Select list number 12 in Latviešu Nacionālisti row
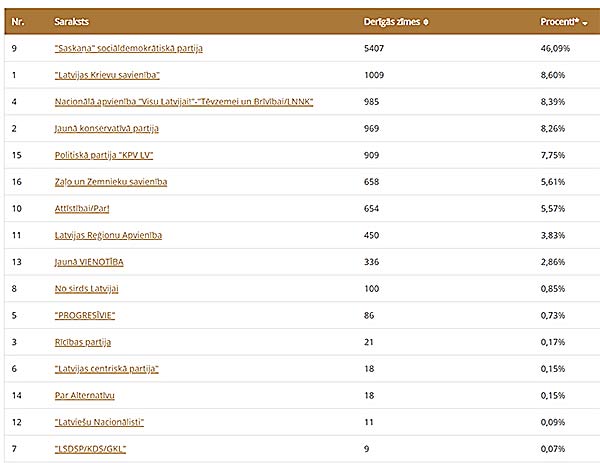Image resolution: width=600 pixels, height=463 pixels. tap(16, 422)
